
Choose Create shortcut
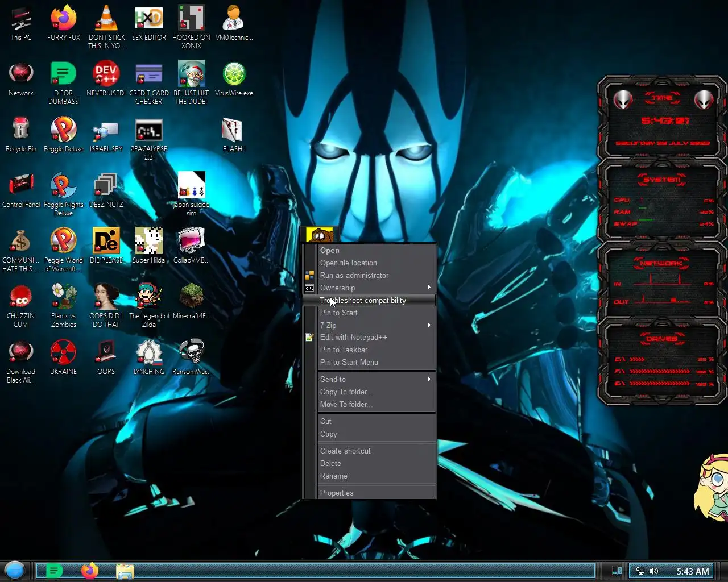[369, 451]
